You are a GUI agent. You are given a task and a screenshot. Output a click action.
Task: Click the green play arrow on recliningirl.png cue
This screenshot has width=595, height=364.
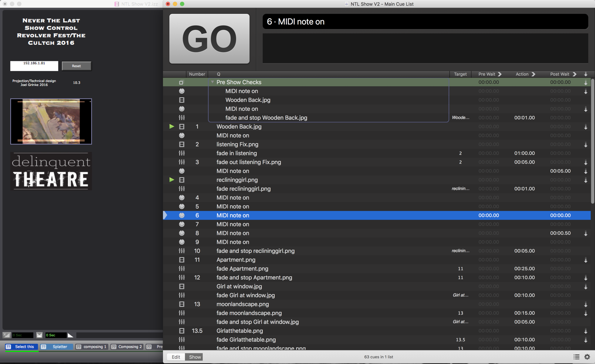(x=172, y=180)
